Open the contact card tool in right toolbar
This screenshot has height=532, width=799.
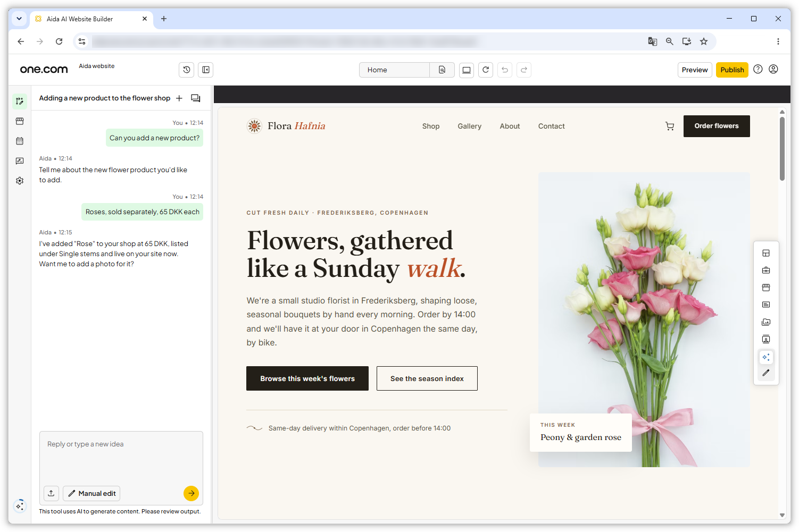pos(766,339)
